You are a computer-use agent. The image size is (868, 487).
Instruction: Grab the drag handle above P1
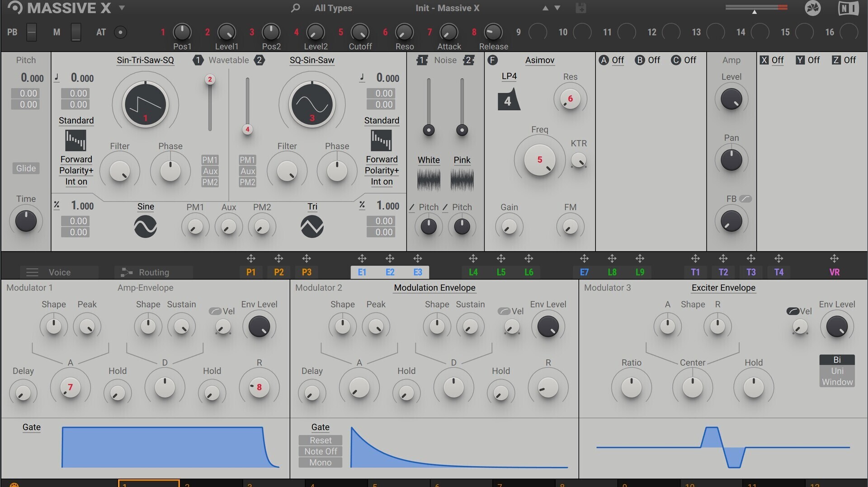tap(251, 258)
